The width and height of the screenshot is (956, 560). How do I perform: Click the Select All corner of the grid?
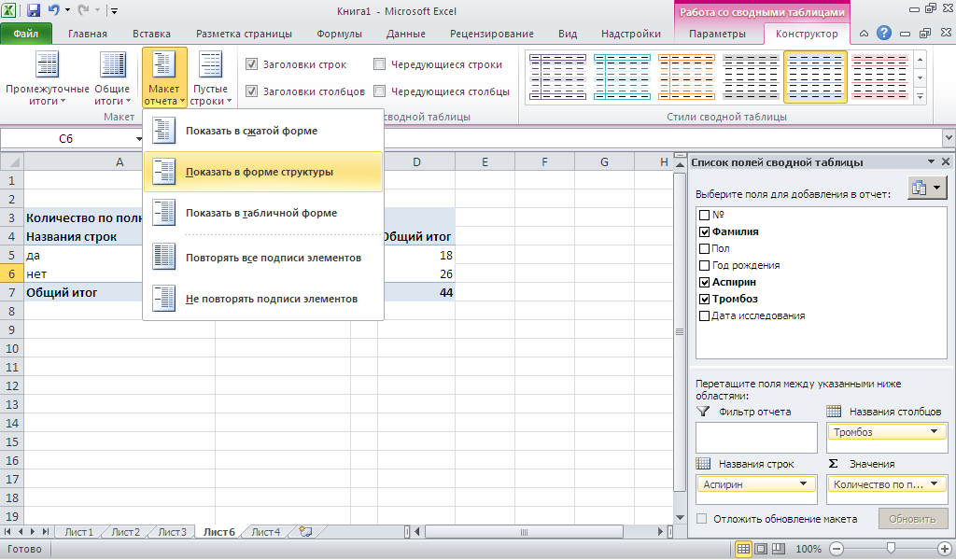[x=11, y=162]
